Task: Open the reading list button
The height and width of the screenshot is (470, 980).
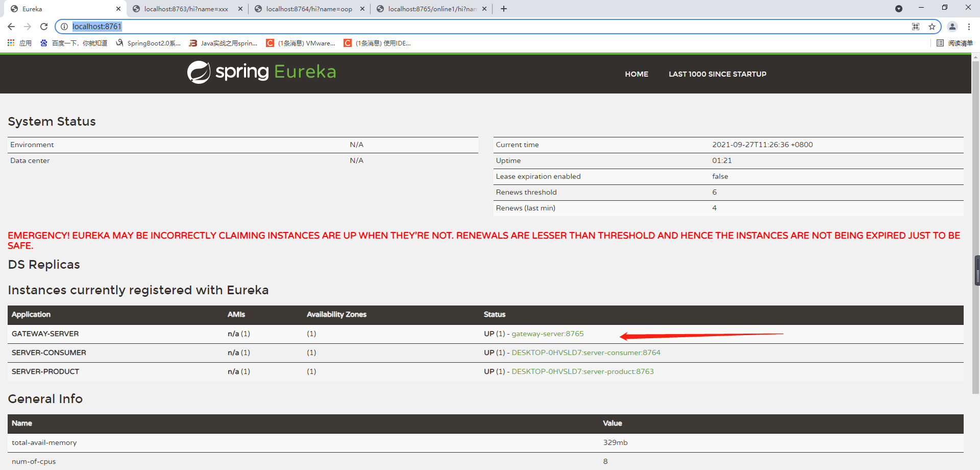Action: 954,43
